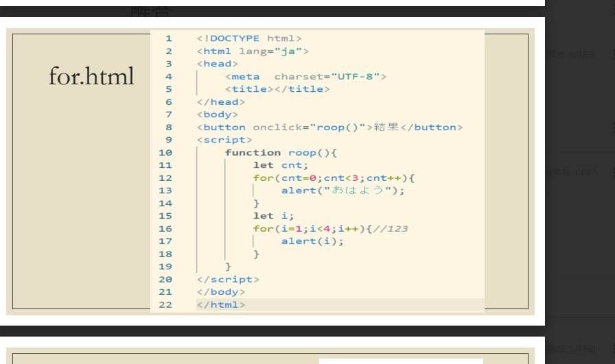The image size is (615, 364).
Task: Click the closing </head> tag line
Action: (x=221, y=102)
